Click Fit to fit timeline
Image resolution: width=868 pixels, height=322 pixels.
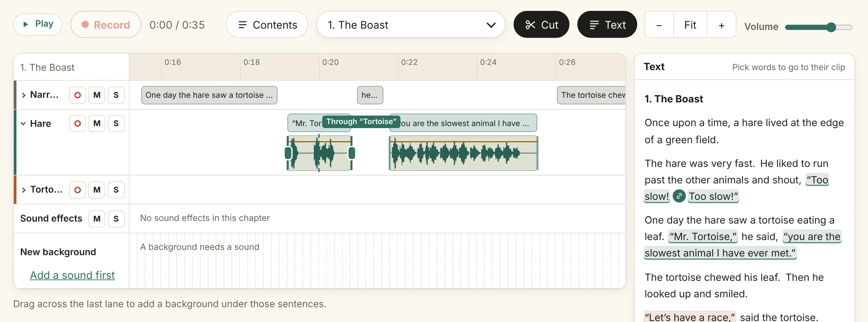coord(690,25)
